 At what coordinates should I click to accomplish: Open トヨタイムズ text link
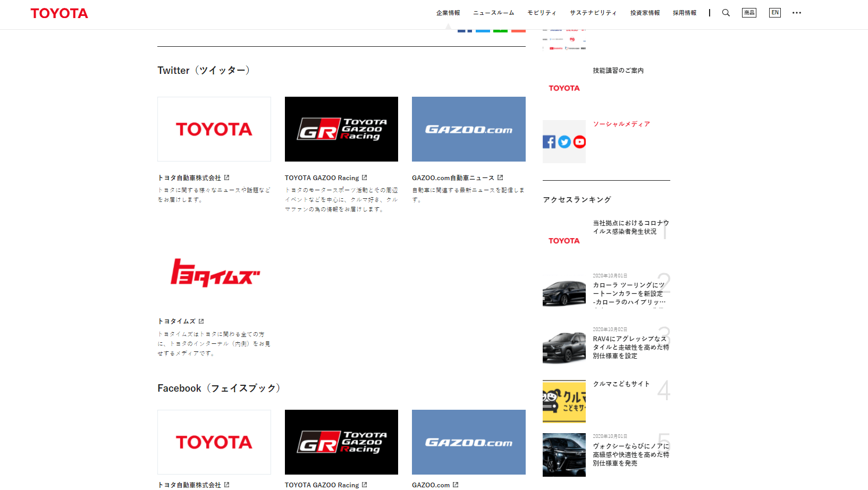click(x=176, y=322)
